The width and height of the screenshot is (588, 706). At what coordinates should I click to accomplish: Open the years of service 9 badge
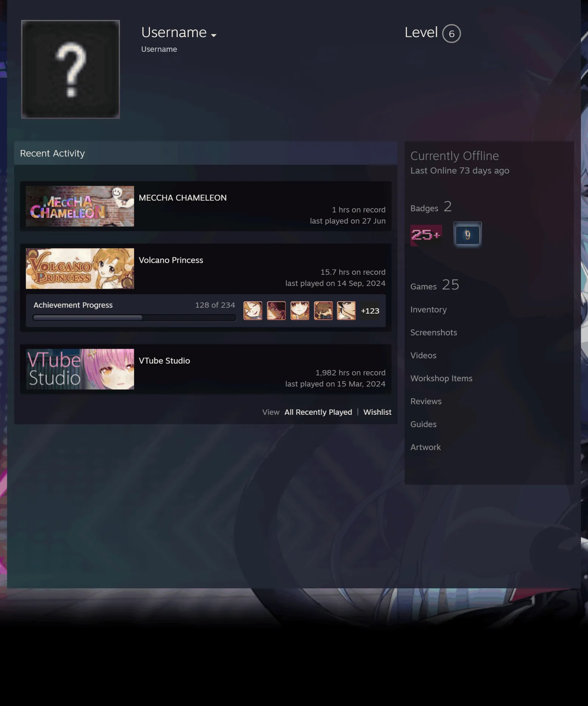(467, 235)
